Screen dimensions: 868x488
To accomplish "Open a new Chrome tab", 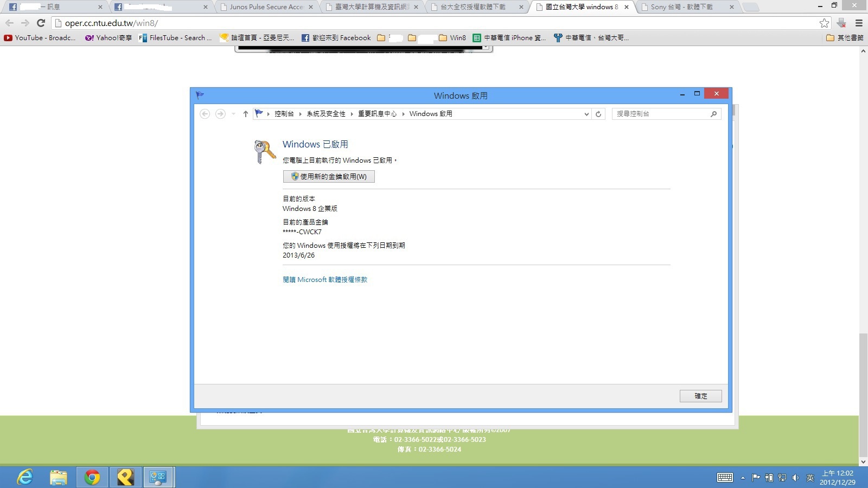I will tap(751, 7).
